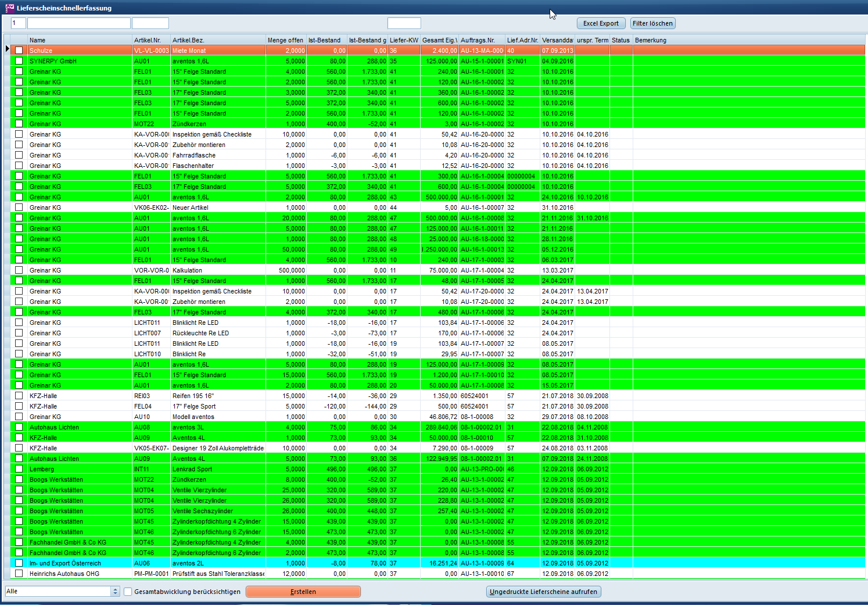Sort by the Name column header

[x=80, y=40]
